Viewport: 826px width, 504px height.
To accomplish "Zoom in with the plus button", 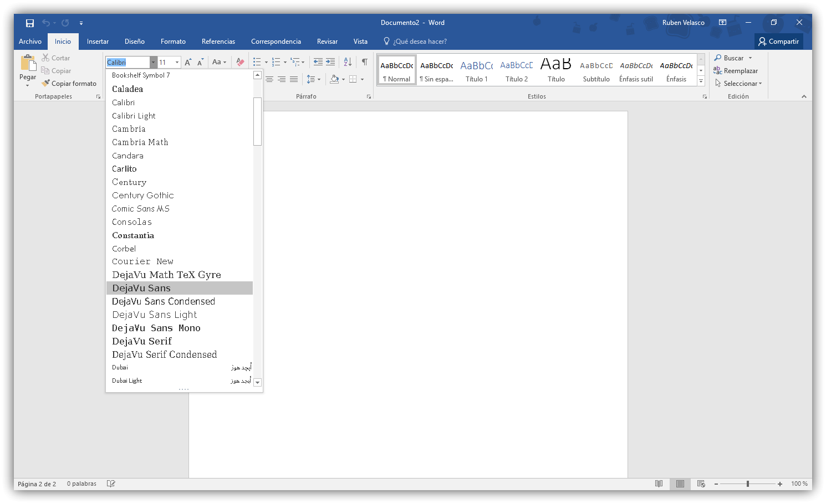I will click(x=780, y=484).
